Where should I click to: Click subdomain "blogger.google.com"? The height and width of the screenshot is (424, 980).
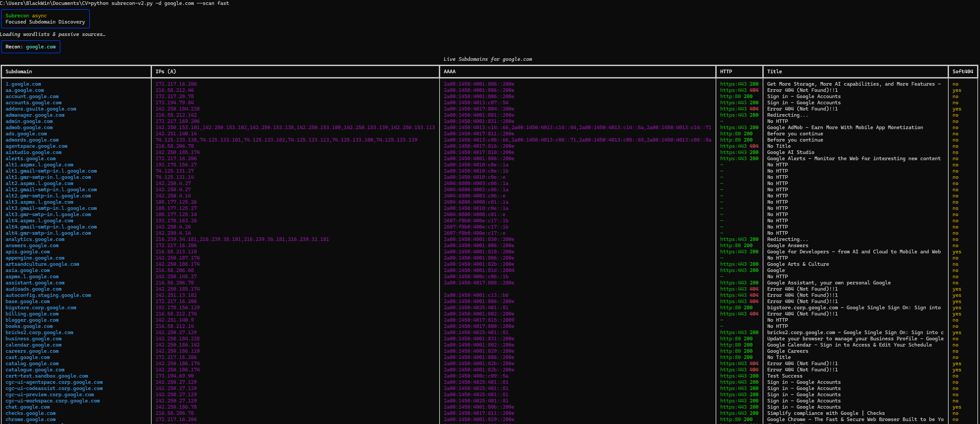(x=32, y=320)
